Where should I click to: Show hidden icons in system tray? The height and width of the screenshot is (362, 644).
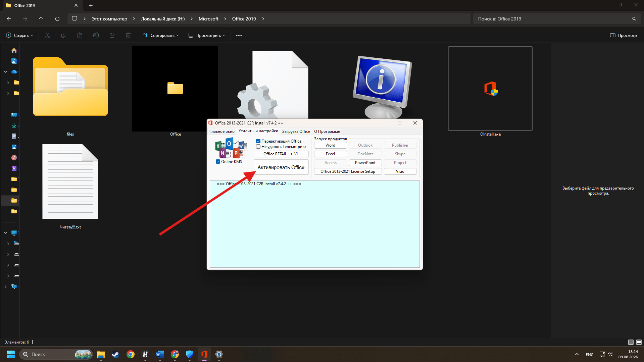pyautogui.click(x=577, y=354)
